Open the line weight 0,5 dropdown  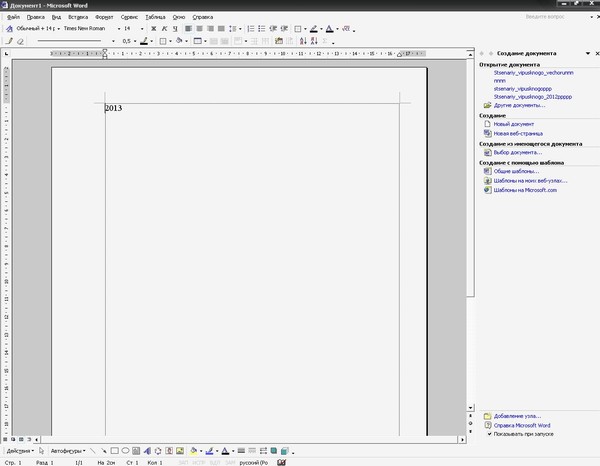[135, 41]
